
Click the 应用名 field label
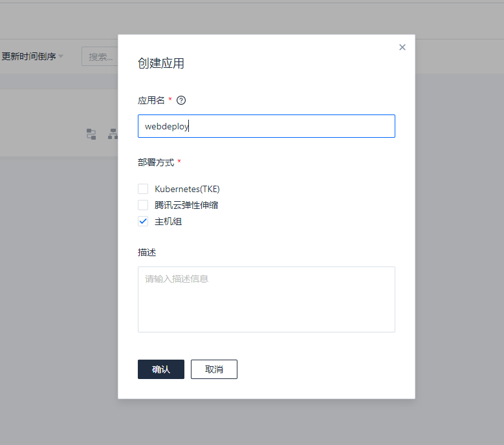(151, 100)
